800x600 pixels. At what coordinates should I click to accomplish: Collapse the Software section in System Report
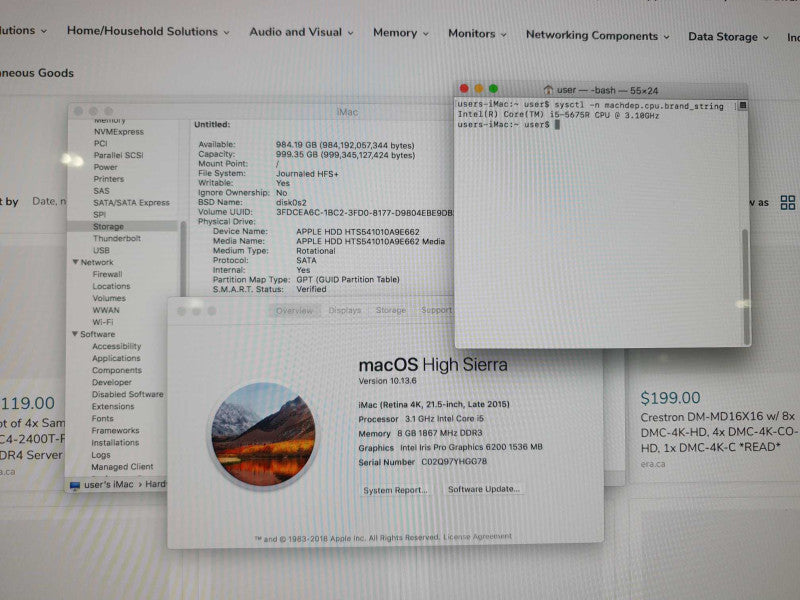(x=75, y=334)
